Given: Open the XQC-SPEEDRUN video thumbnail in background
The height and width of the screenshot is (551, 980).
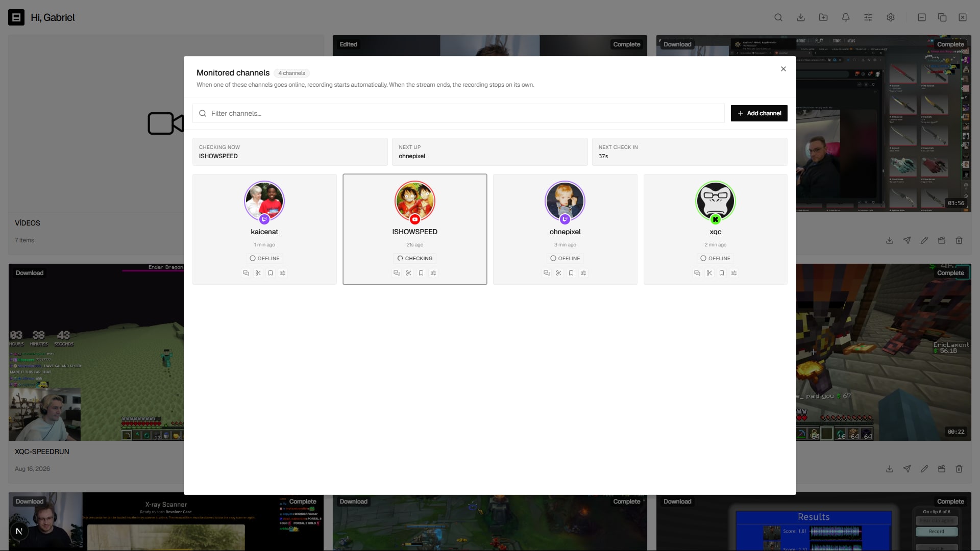Looking at the screenshot, I should pyautogui.click(x=96, y=352).
